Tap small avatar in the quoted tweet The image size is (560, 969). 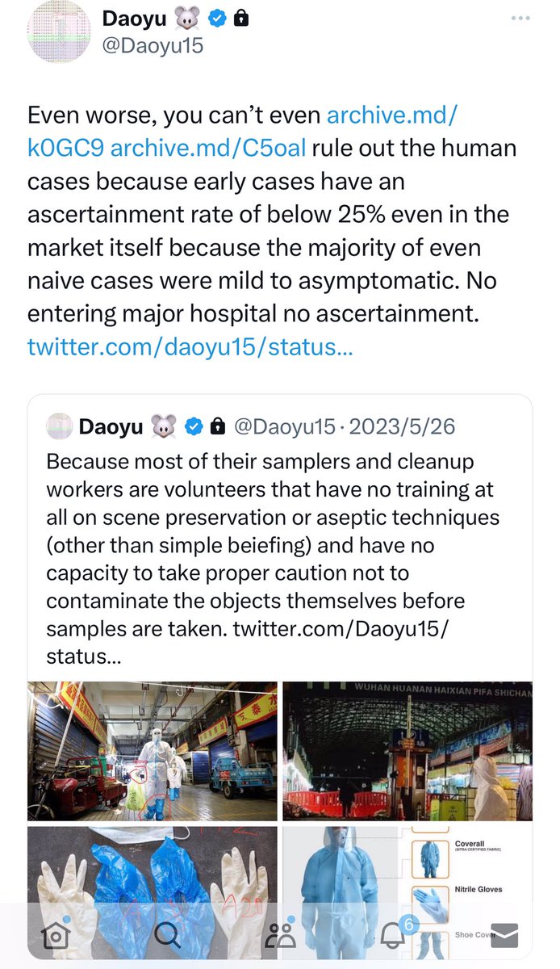[x=59, y=426]
